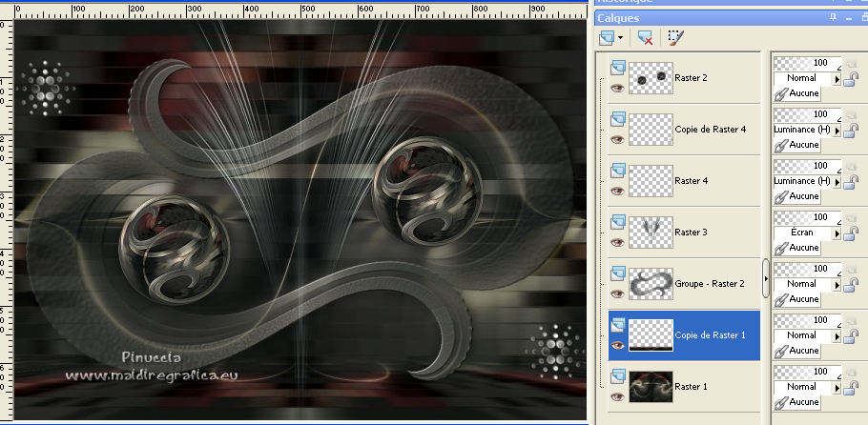
Task: Click the thumbnail of the Raster 1 layer
Action: pos(651,387)
